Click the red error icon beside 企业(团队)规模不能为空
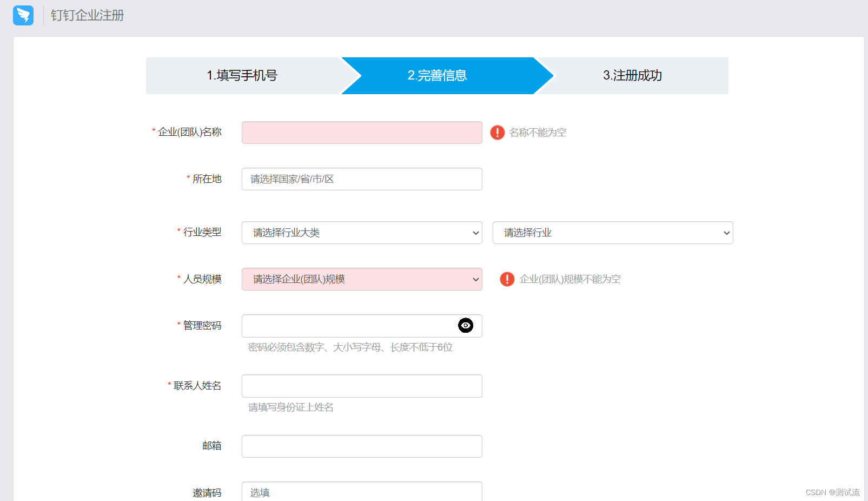This screenshot has width=868, height=501. 507,279
